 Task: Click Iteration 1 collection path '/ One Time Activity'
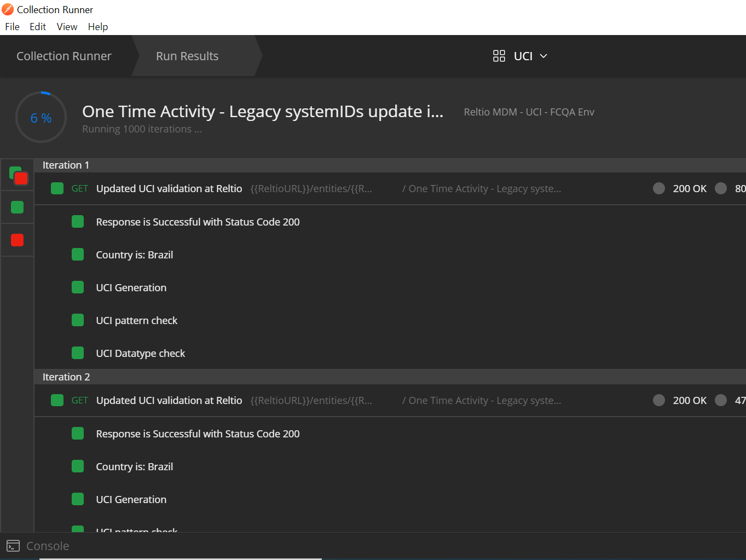tap(482, 189)
